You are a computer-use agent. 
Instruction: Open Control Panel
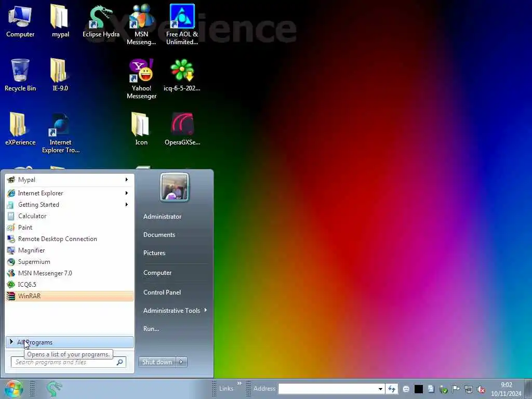click(162, 292)
